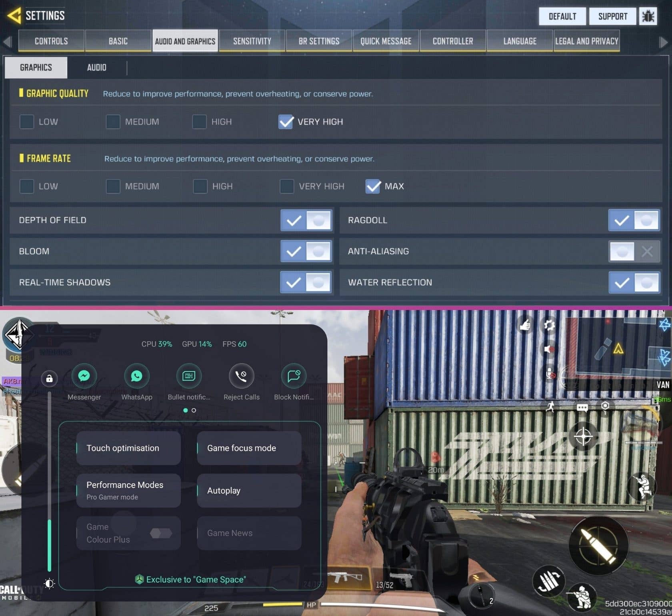Enable Bullet notifications icon

[x=189, y=376]
